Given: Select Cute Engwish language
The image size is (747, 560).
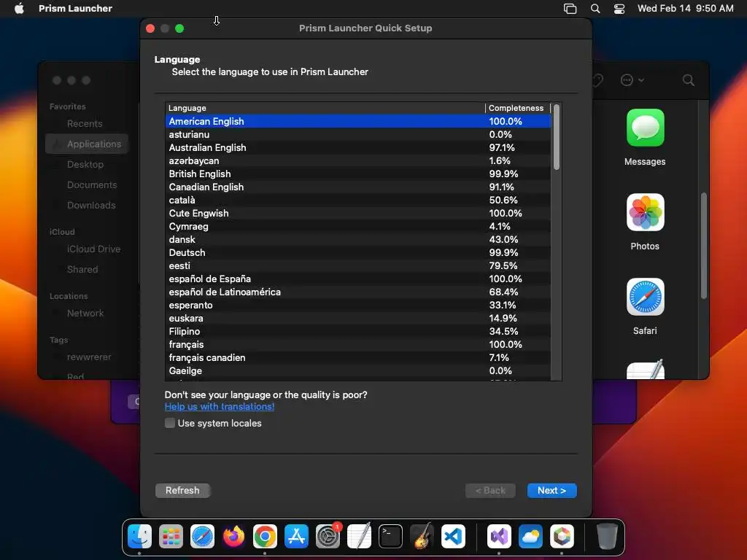Looking at the screenshot, I should click(358, 214).
